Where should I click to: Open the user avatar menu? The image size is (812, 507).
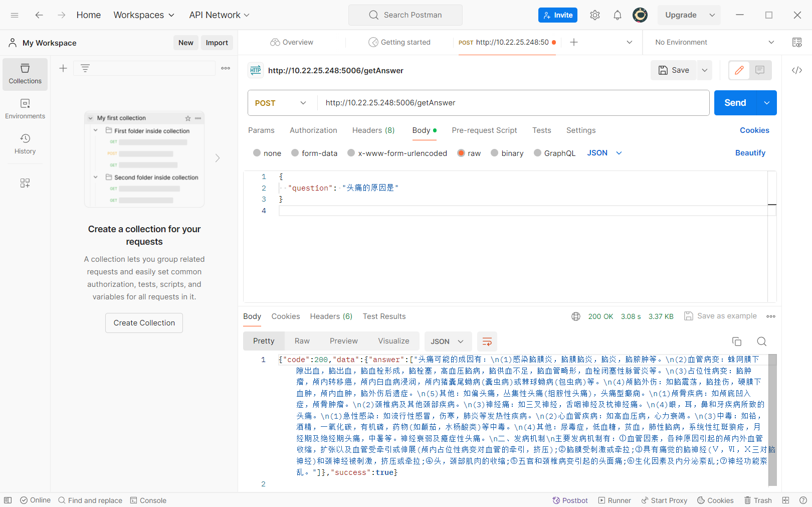pos(640,15)
